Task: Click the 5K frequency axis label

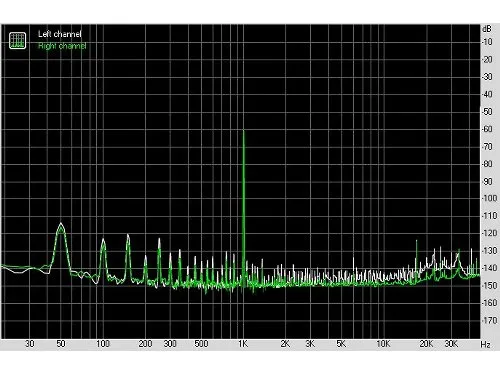Action: click(x=341, y=344)
